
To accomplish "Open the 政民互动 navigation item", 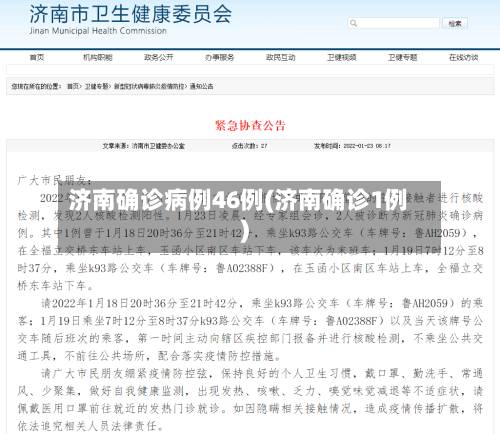I will pyautogui.click(x=280, y=57).
